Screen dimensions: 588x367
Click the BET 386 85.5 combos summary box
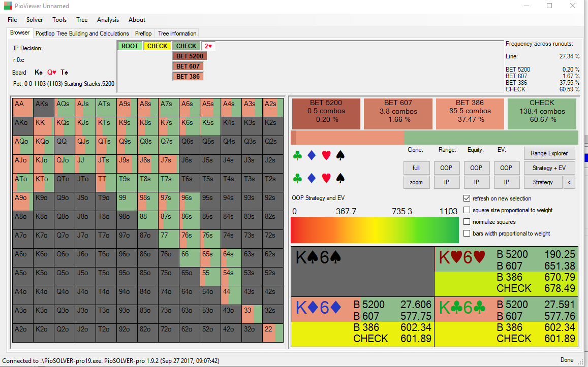(470, 114)
